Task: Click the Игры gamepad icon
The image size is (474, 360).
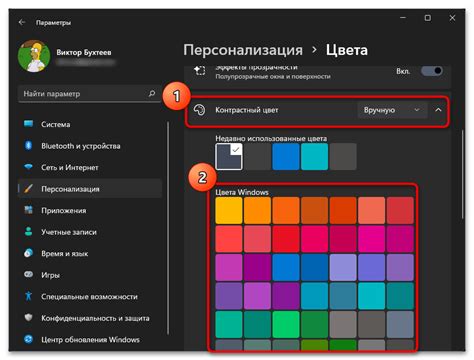Action: coord(29,275)
